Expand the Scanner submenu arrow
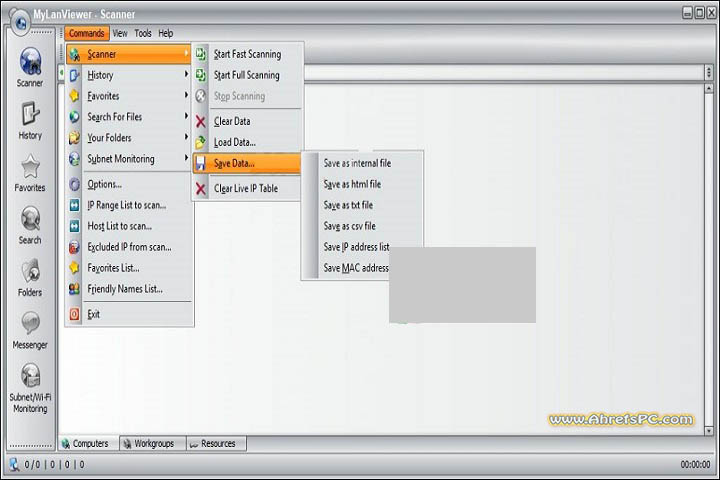This screenshot has height=480, width=720. [x=186, y=54]
